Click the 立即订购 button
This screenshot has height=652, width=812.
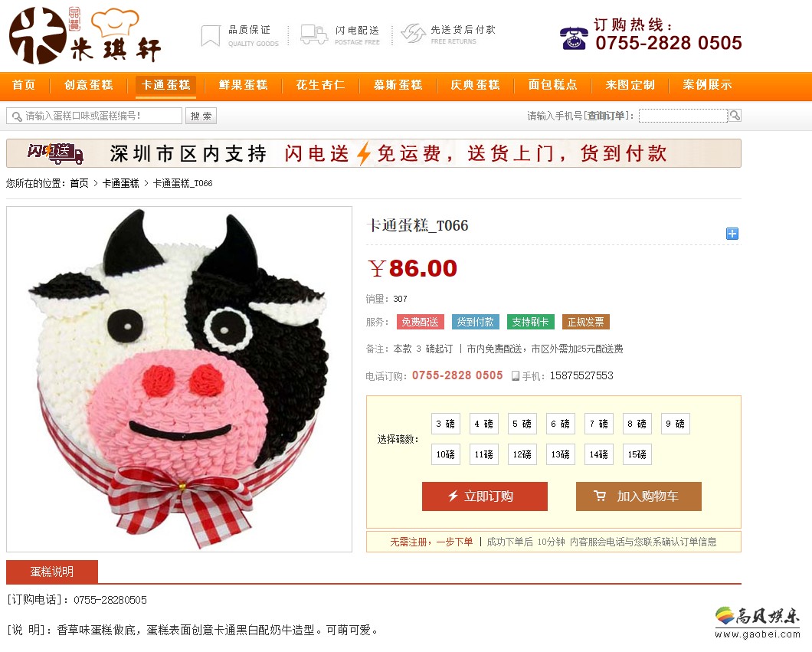(485, 496)
